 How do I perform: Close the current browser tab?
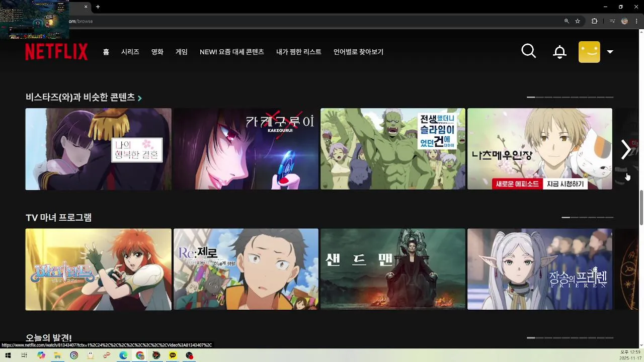click(86, 7)
